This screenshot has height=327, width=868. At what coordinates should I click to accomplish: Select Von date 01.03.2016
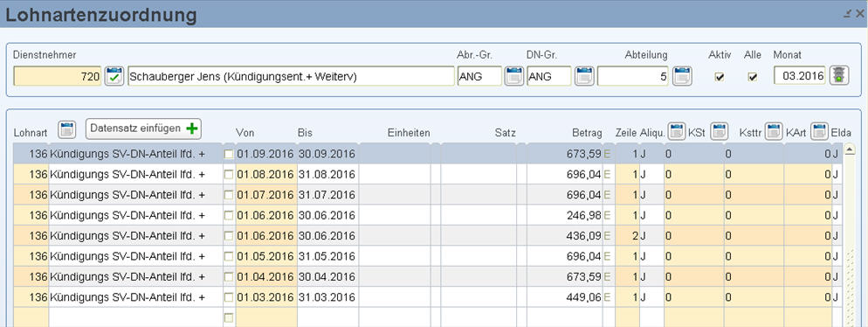[266, 297]
